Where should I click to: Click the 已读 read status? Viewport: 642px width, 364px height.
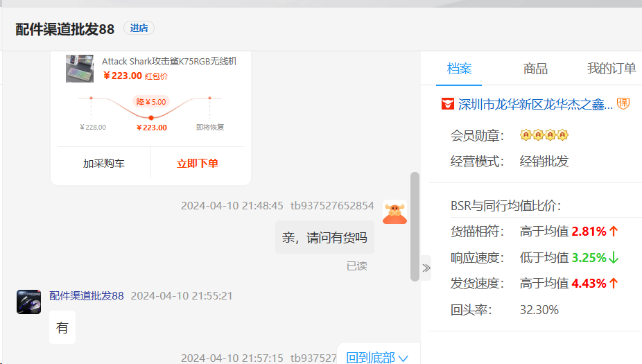click(x=356, y=266)
